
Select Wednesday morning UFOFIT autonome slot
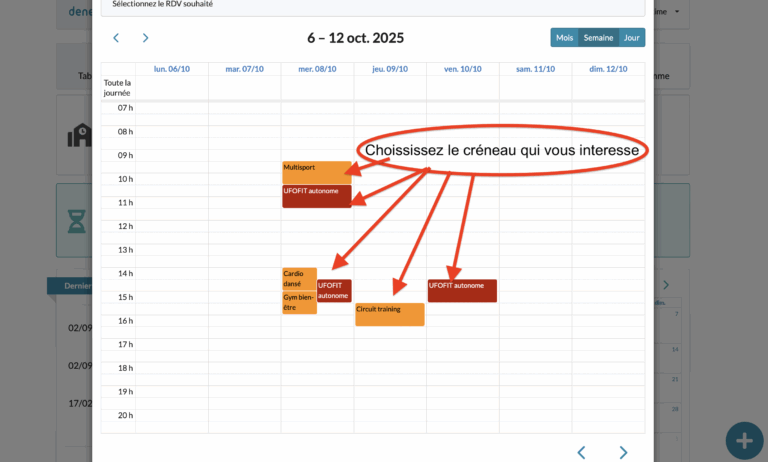[x=316, y=196]
